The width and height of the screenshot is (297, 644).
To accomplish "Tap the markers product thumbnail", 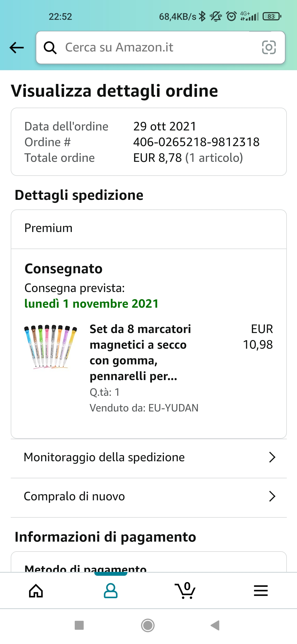I will coord(51,347).
